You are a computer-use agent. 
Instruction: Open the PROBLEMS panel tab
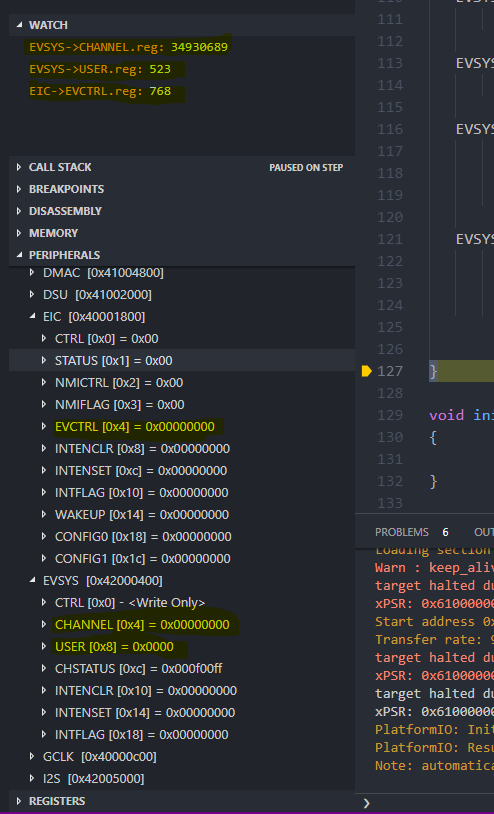(402, 532)
